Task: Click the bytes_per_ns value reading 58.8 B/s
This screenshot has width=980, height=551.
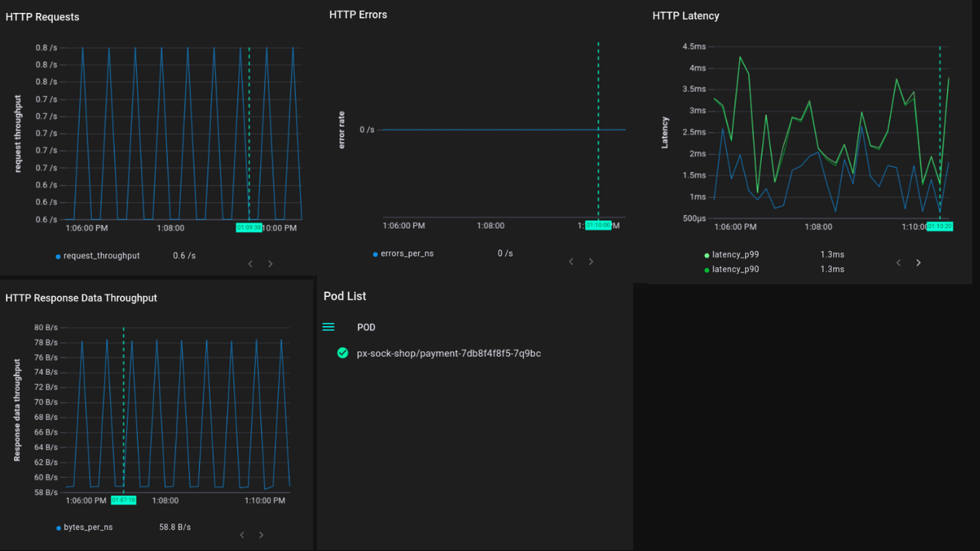Action: pos(175,527)
